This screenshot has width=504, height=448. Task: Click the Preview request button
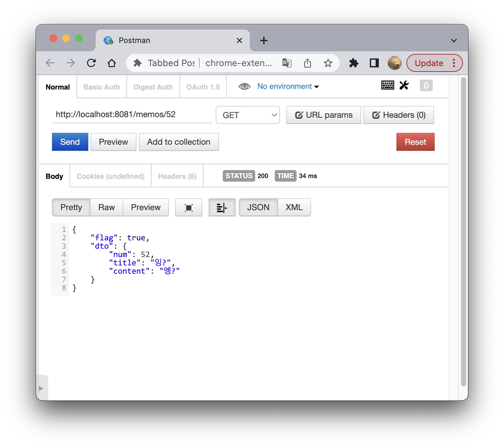point(114,142)
